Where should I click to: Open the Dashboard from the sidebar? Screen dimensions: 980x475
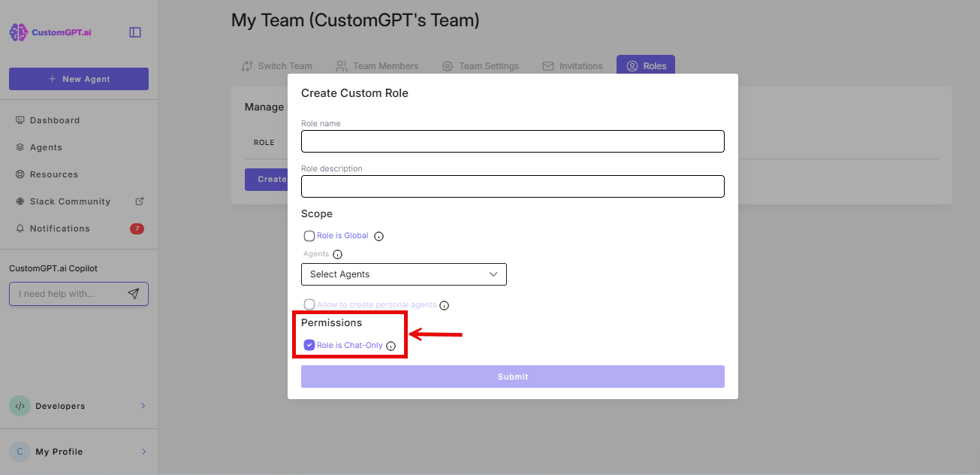pos(54,120)
